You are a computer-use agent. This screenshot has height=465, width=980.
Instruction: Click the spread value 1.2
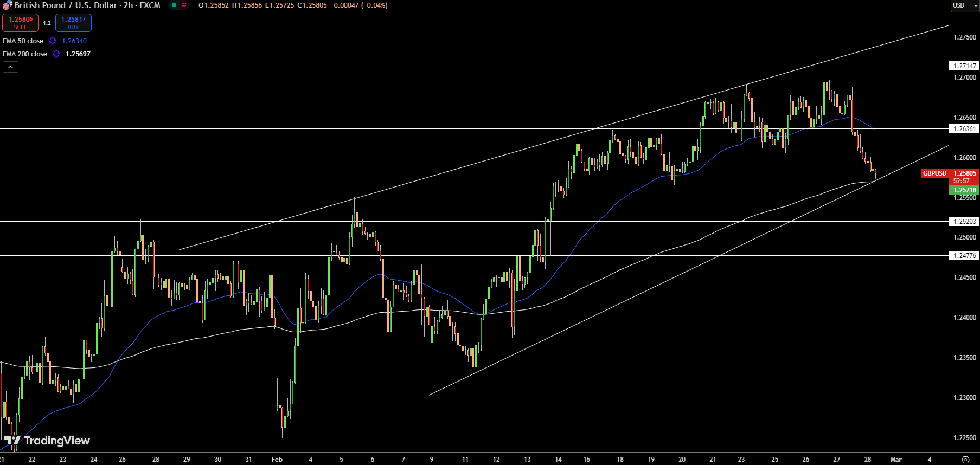pos(47,23)
